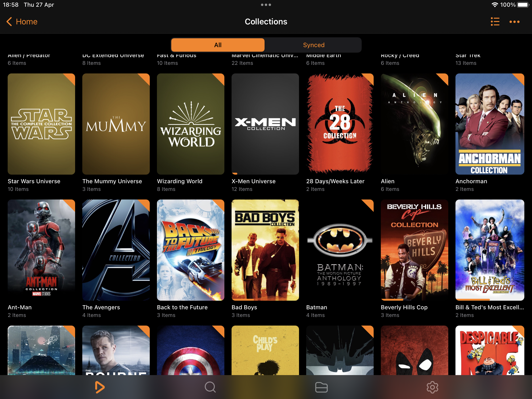Image resolution: width=532 pixels, height=399 pixels.
Task: Go back via the Home link
Action: [x=27, y=22]
